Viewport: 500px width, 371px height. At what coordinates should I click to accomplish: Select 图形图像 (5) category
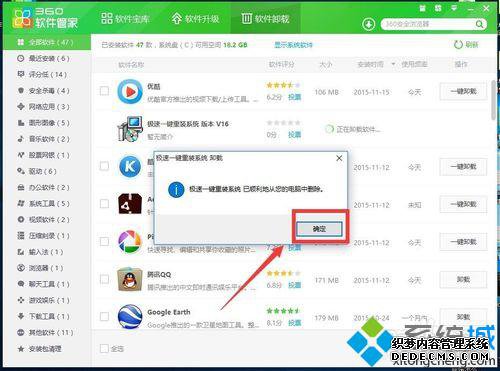click(47, 123)
